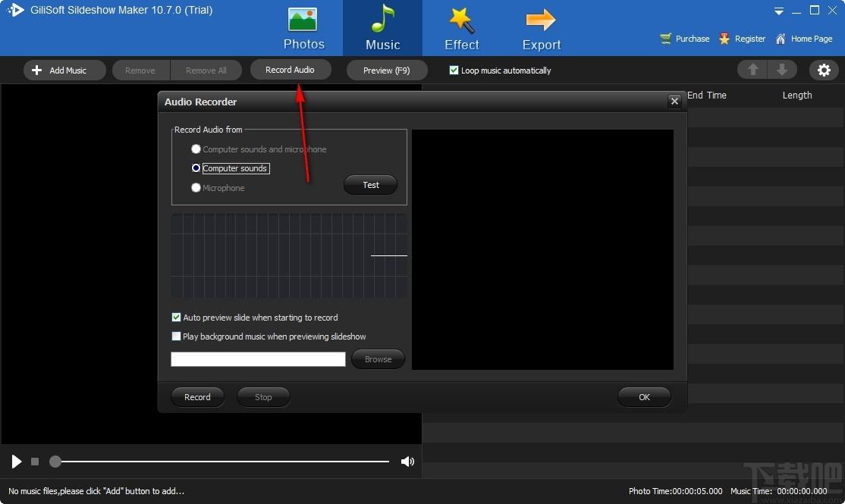The height and width of the screenshot is (504, 845).
Task: Toggle Auto preview slide when recording
Action: point(176,317)
